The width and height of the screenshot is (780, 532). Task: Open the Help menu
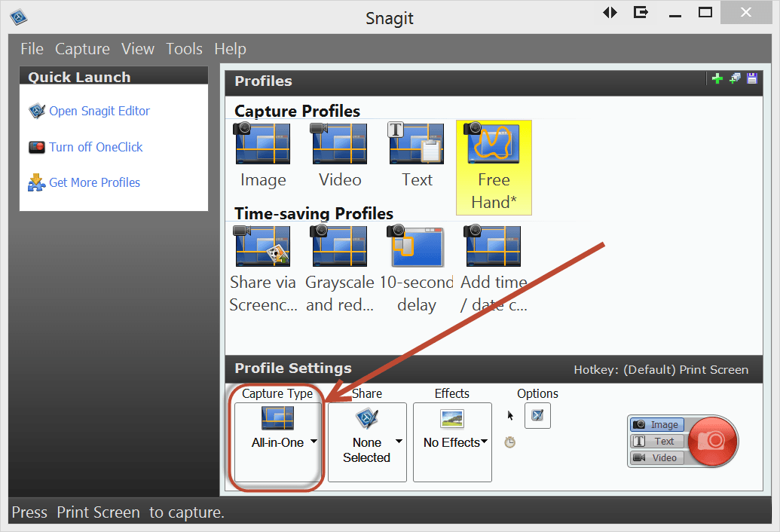tap(231, 49)
